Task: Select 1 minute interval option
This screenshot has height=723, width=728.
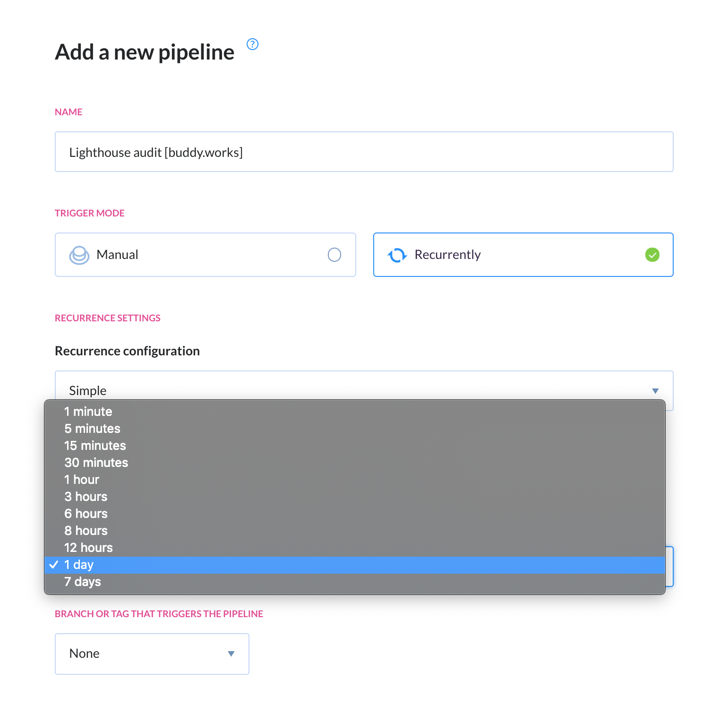Action: pos(355,412)
